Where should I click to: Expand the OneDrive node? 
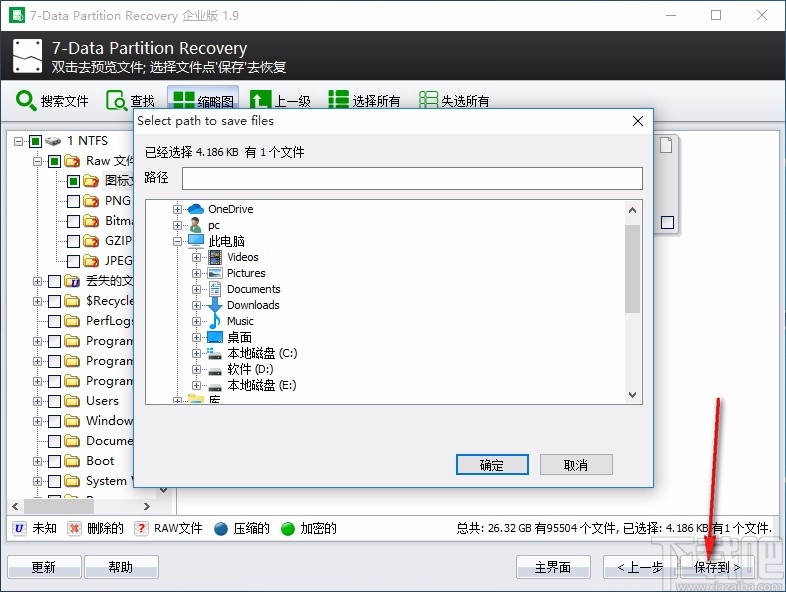(x=177, y=209)
